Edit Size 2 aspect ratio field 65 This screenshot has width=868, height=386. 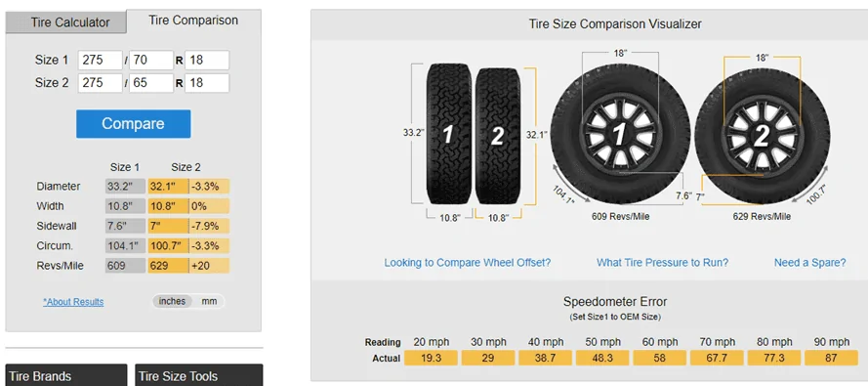tap(151, 82)
